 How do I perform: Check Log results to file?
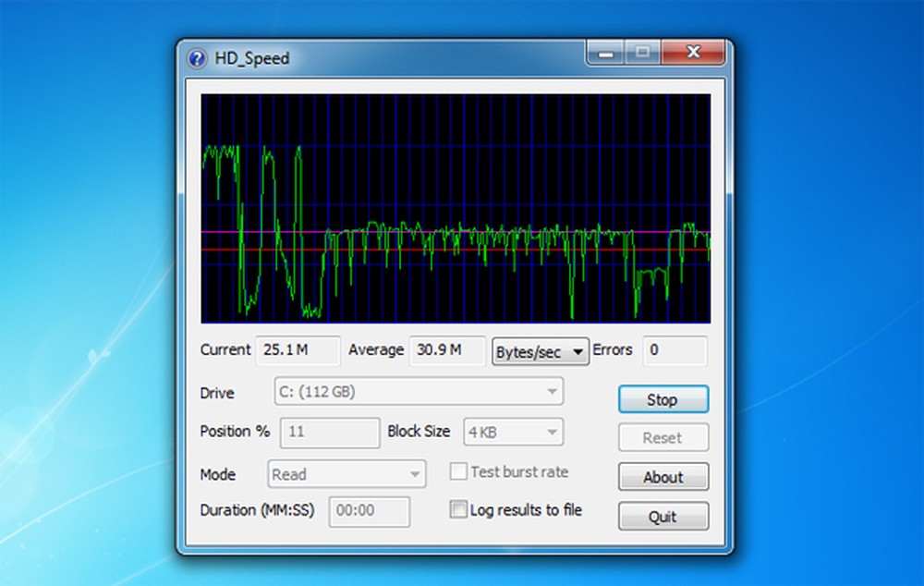[458, 509]
